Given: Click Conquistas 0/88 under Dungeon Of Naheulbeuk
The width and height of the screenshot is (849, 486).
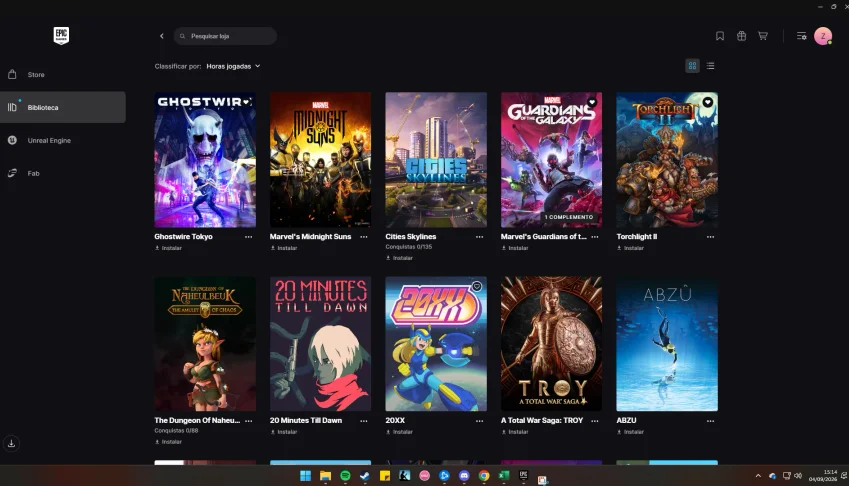Looking at the screenshot, I should click(x=176, y=431).
